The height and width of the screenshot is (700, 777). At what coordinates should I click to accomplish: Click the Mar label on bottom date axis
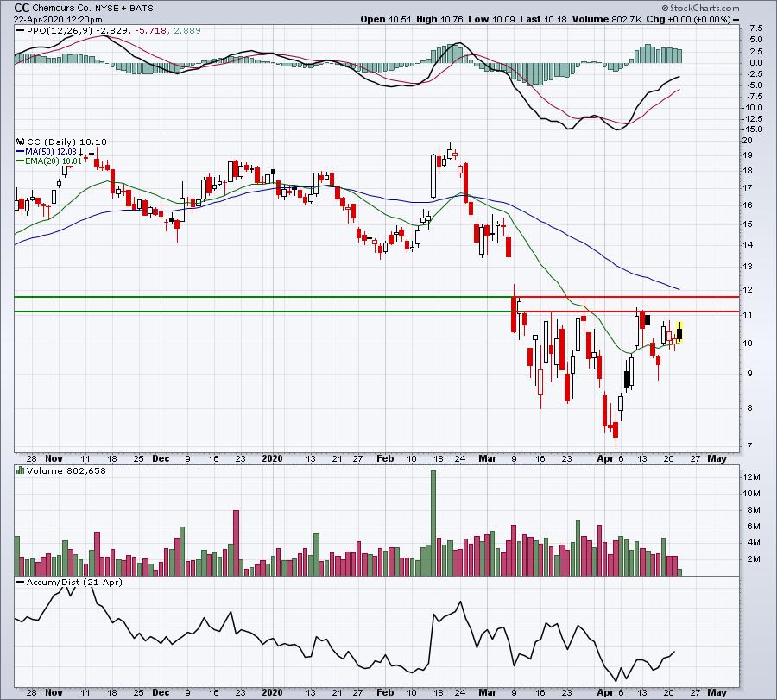click(487, 692)
